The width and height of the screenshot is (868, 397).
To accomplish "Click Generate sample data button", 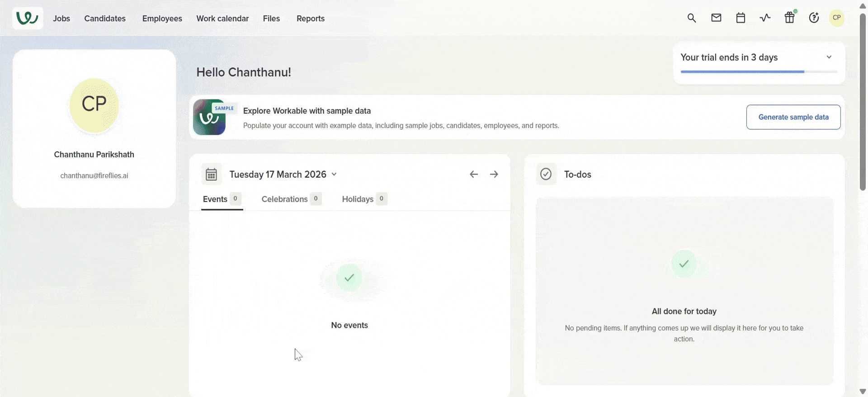I will tap(793, 117).
